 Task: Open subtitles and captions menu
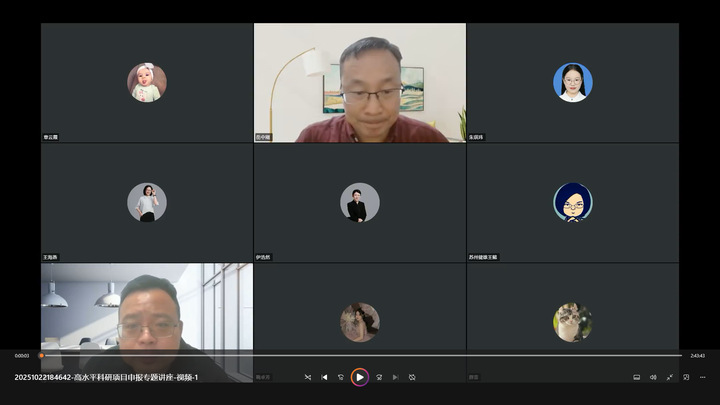coord(636,377)
